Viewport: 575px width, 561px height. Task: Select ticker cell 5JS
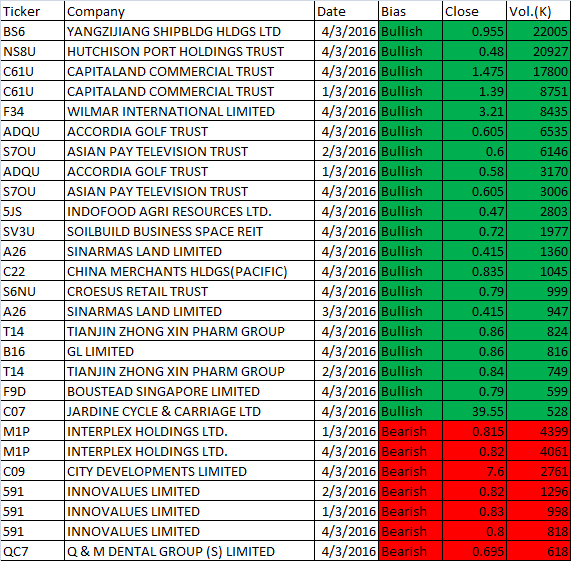pyautogui.click(x=32, y=211)
